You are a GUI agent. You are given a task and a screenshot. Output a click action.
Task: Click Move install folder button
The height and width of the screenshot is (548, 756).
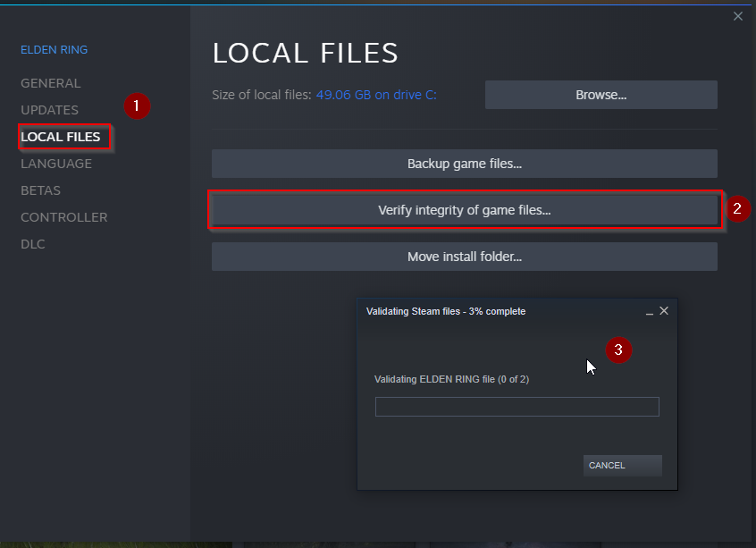(x=465, y=257)
